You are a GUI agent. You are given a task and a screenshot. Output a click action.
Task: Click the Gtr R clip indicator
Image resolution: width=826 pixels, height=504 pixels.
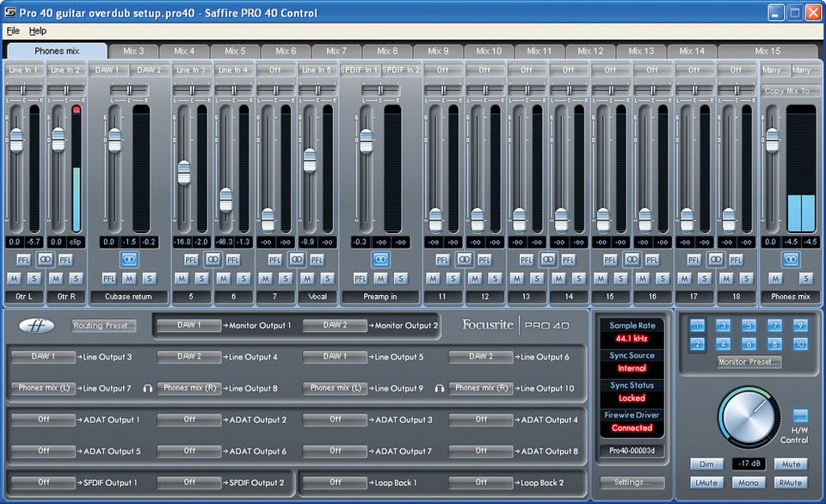(77, 109)
